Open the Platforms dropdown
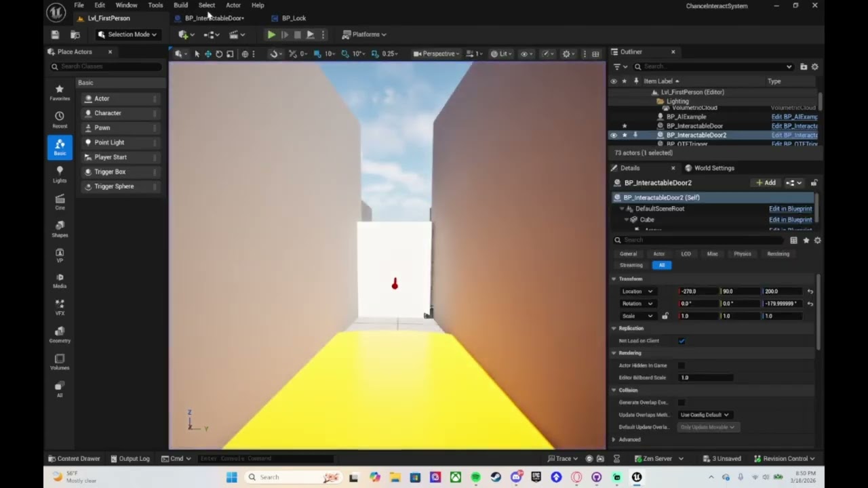 click(364, 35)
